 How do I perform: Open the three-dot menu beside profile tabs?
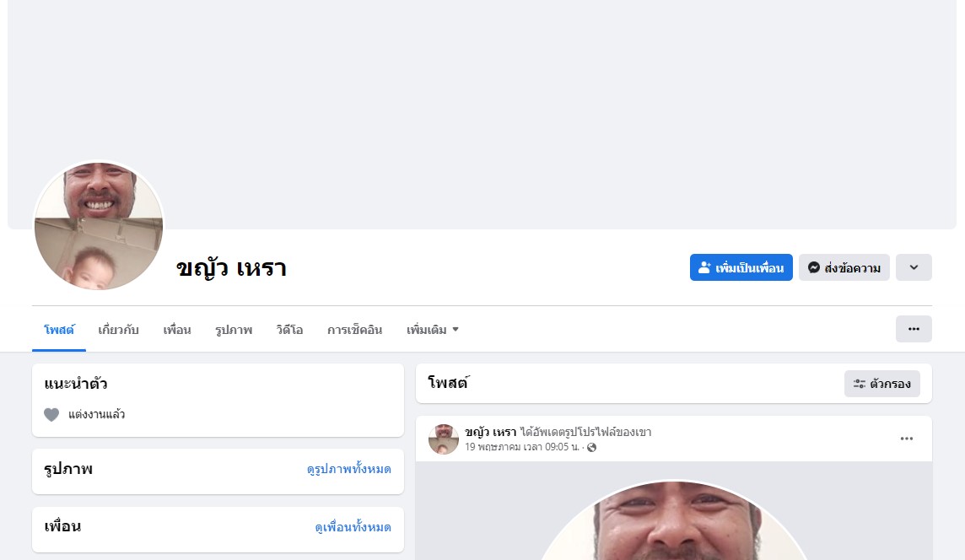[914, 329]
